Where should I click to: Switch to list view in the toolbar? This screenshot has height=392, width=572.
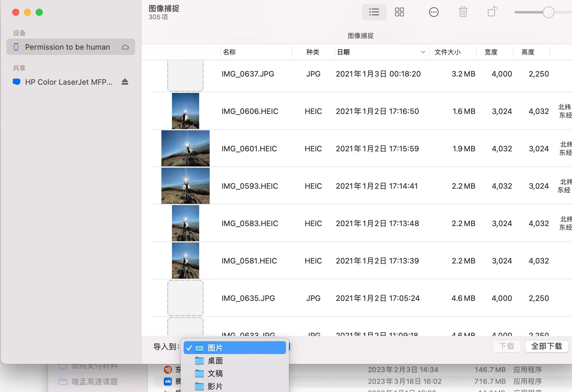(374, 12)
